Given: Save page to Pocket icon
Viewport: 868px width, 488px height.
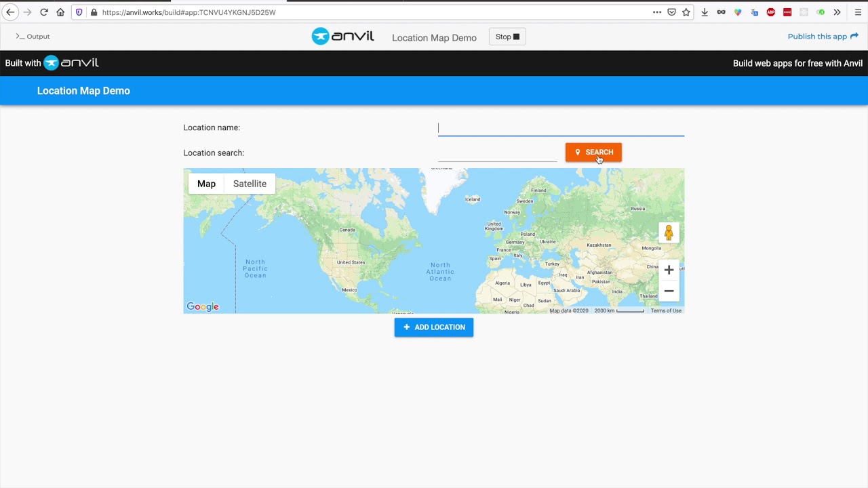Looking at the screenshot, I should coord(671,12).
